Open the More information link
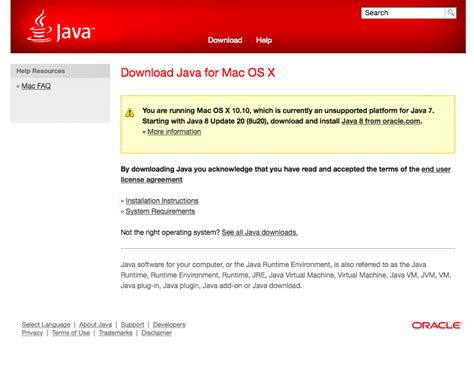Viewport: 474px width, 366px height. click(x=174, y=132)
